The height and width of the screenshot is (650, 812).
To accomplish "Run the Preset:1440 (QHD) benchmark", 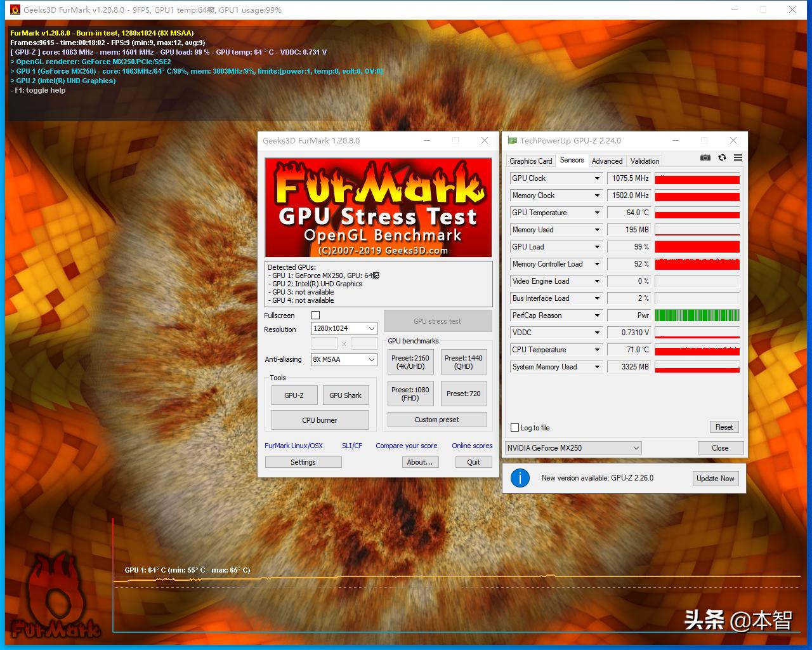I will point(464,362).
